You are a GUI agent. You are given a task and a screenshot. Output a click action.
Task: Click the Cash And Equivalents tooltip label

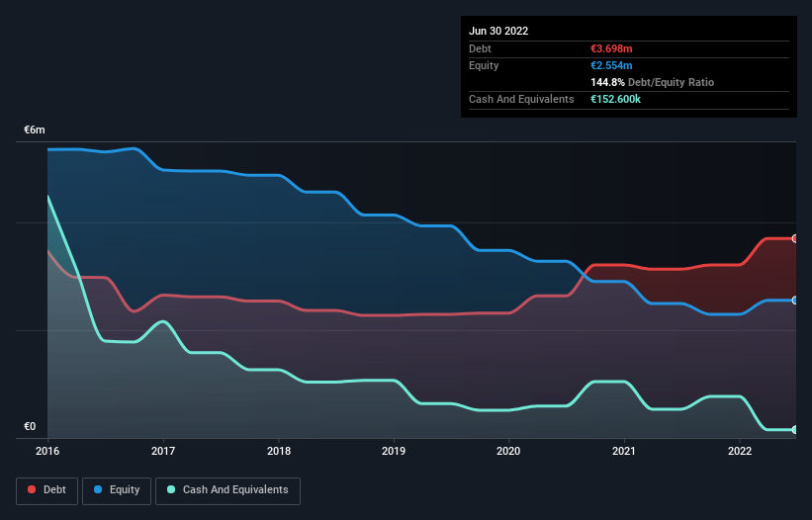tap(521, 99)
